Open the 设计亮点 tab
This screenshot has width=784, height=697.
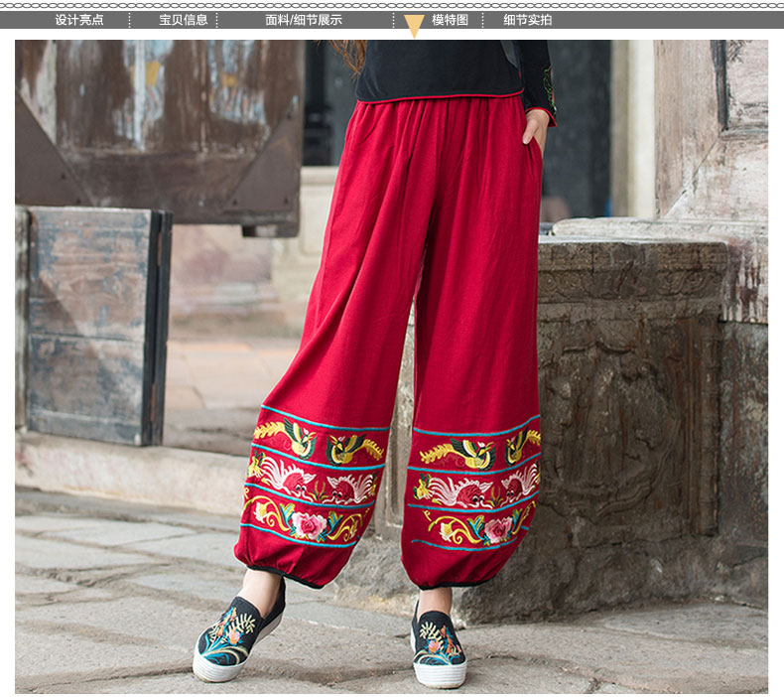pyautogui.click(x=79, y=20)
